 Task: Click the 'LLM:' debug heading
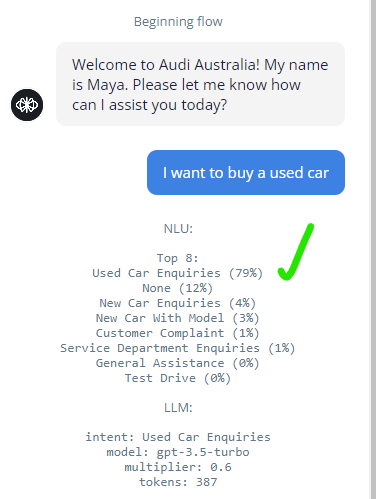pos(178,408)
